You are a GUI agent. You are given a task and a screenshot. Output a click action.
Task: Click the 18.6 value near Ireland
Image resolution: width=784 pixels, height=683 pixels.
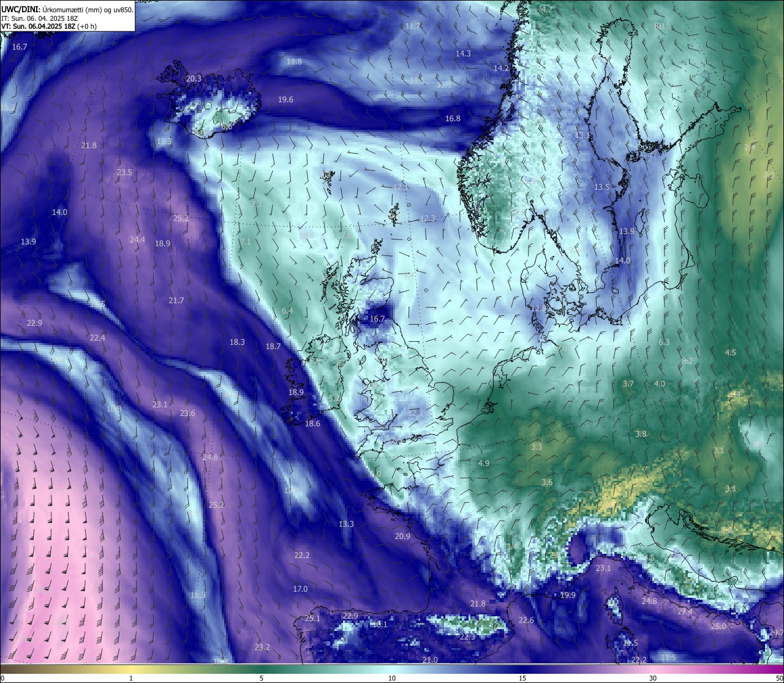click(x=312, y=423)
